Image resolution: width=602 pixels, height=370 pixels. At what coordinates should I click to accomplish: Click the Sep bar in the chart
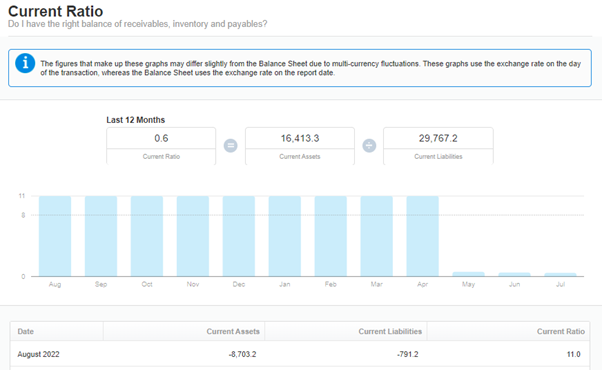pos(101,236)
